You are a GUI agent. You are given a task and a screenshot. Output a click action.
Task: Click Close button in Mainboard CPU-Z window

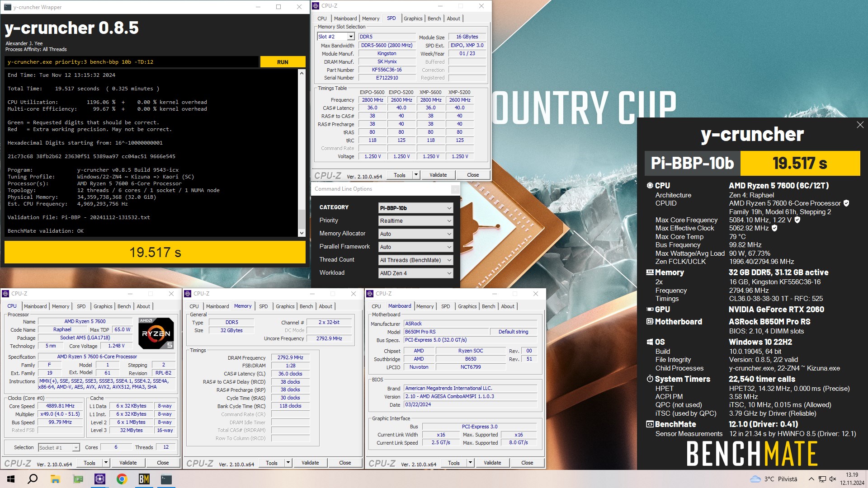click(x=527, y=463)
